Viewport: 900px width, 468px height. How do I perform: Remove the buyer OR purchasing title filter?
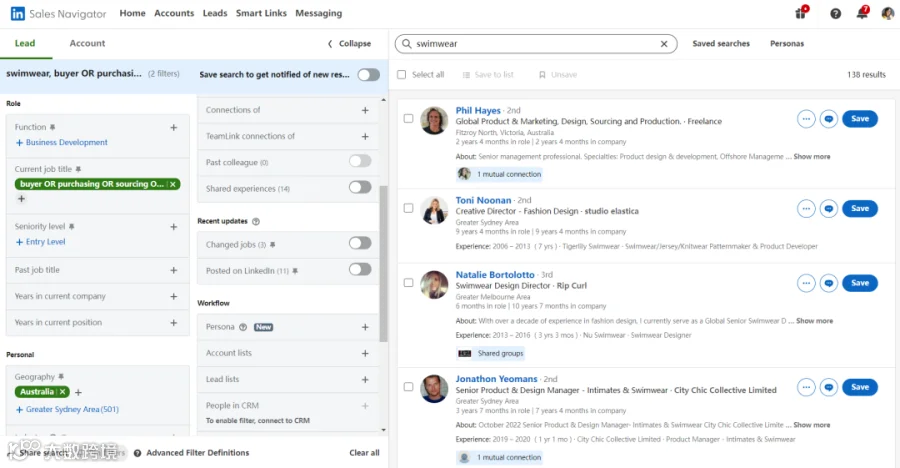point(173,184)
